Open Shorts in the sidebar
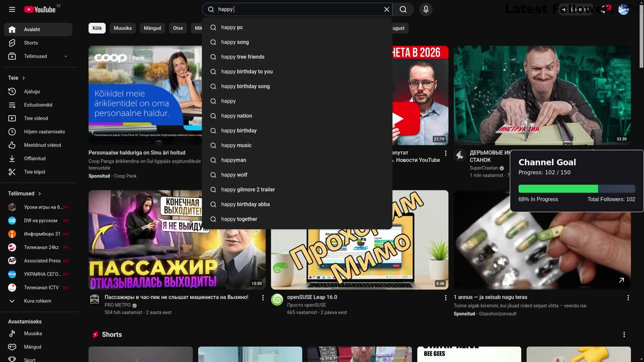This screenshot has width=644, height=362. click(38, 43)
